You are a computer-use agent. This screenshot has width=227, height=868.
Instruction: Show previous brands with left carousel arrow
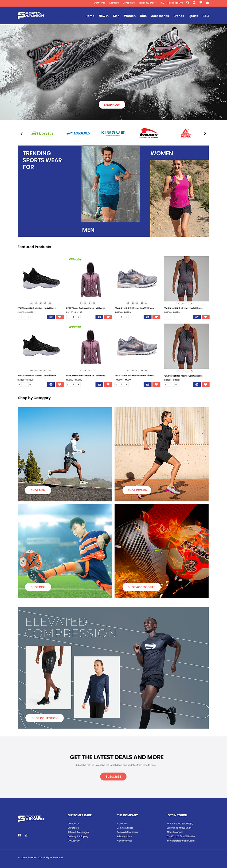pyautogui.click(x=22, y=133)
